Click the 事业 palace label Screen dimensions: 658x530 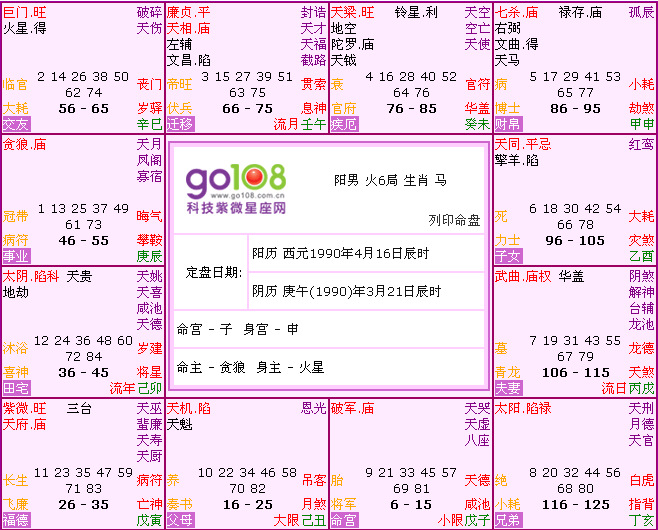(16, 256)
